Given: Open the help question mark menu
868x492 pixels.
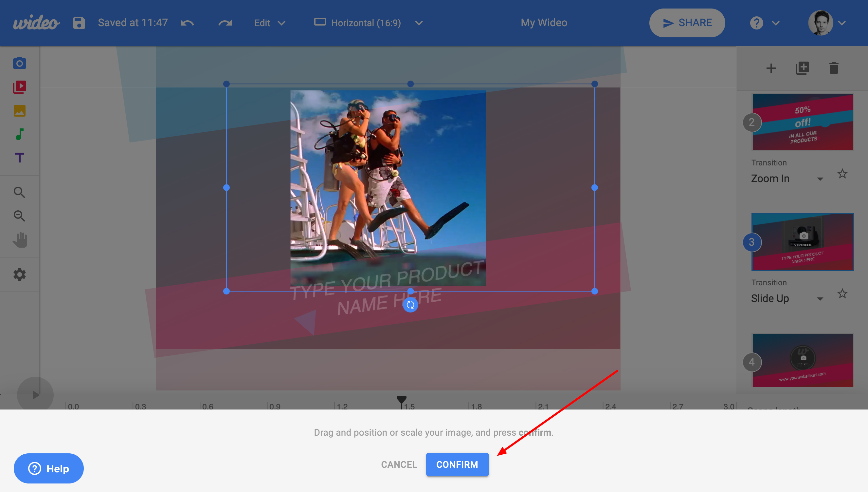Looking at the screenshot, I should (x=764, y=23).
